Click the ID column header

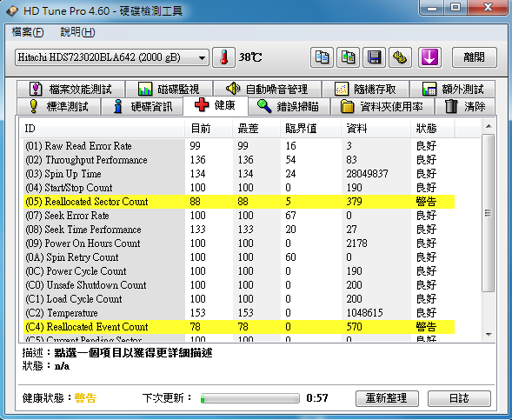coord(102,129)
